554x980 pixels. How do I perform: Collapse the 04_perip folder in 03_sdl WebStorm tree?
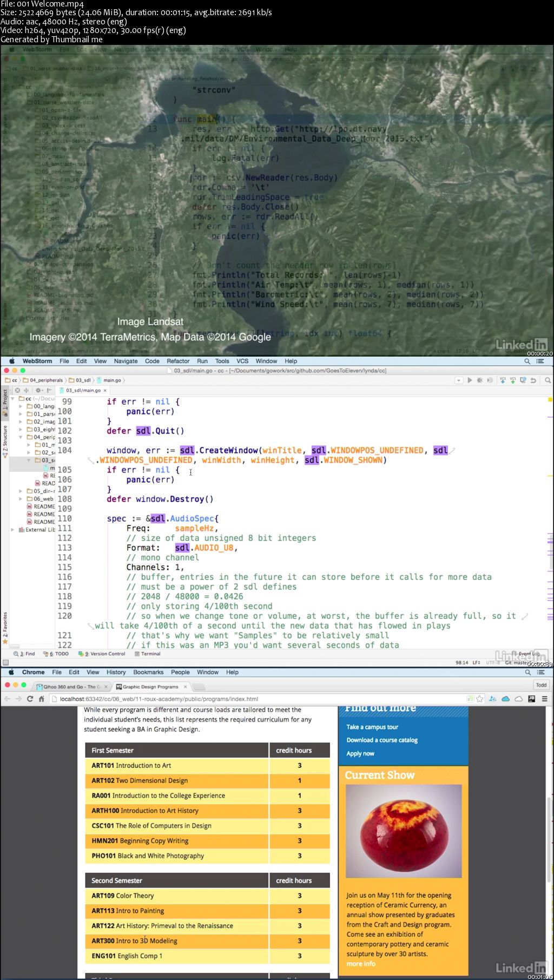(x=21, y=437)
